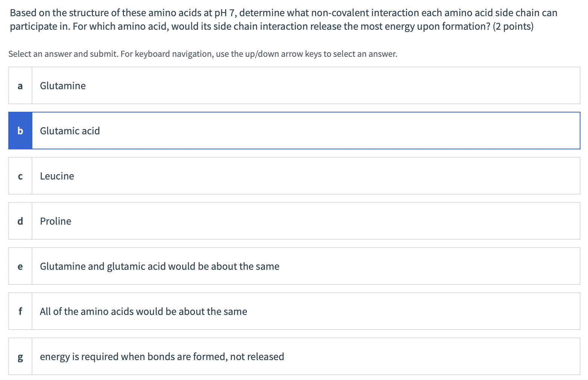
Task: Click the letter 'd' label box
Action: pos(20,221)
